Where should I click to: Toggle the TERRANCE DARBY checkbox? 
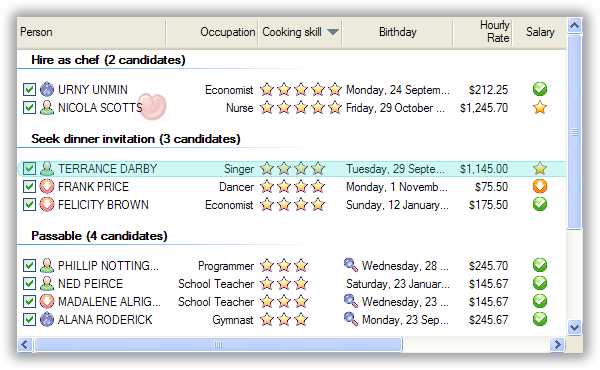click(x=29, y=169)
